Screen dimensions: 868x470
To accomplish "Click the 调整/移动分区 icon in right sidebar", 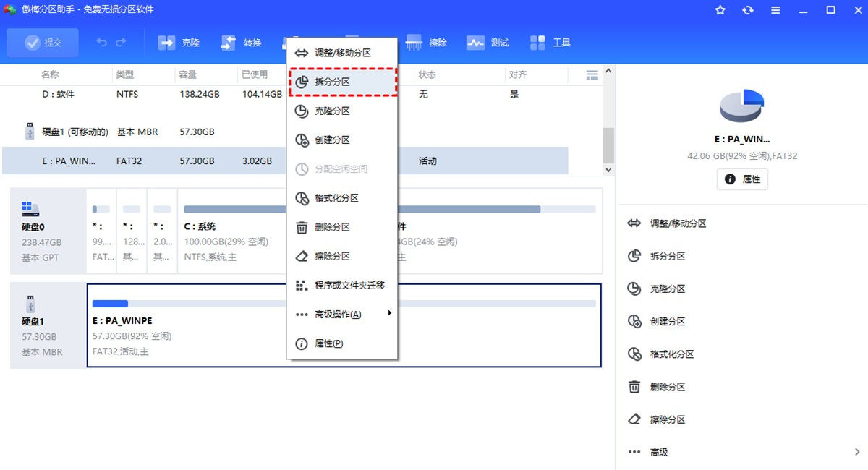I will tap(634, 223).
